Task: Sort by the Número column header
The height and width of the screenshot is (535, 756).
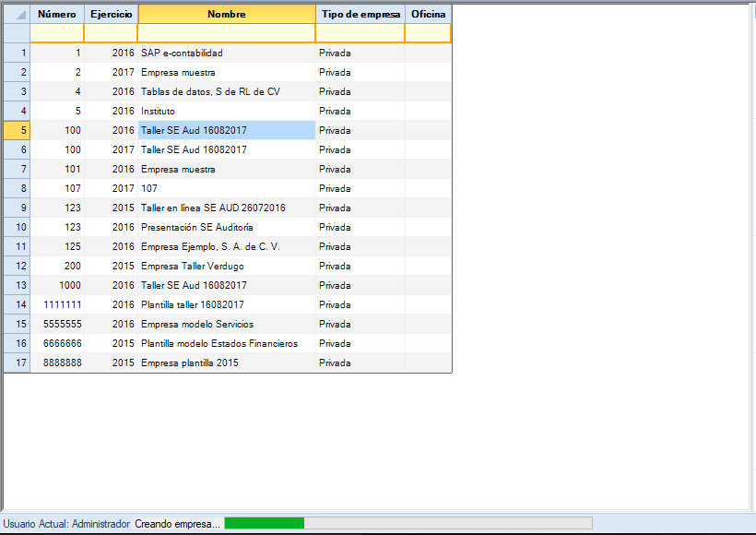Action: (57, 14)
